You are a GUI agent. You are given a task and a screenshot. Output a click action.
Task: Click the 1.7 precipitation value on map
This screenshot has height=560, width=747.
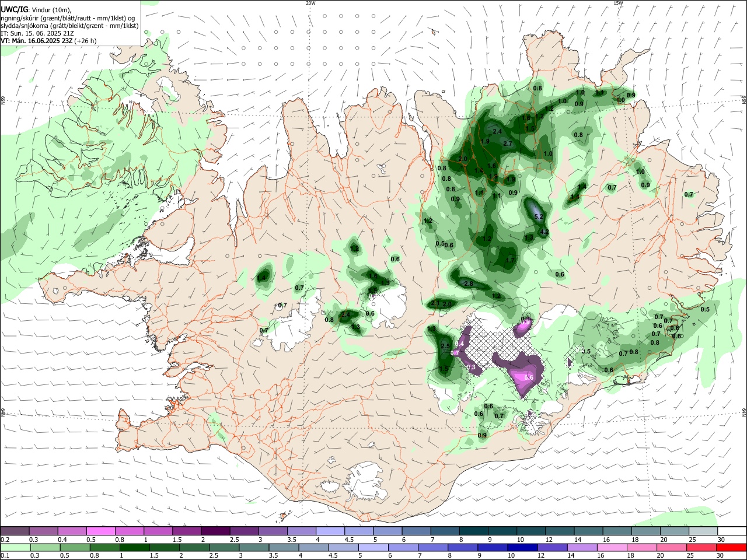pyautogui.click(x=510, y=260)
